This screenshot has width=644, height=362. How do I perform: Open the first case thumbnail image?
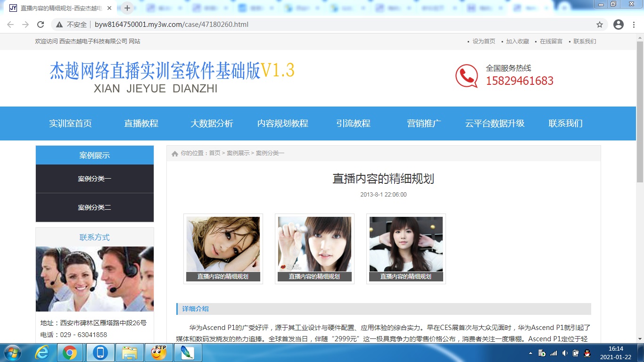click(x=223, y=244)
